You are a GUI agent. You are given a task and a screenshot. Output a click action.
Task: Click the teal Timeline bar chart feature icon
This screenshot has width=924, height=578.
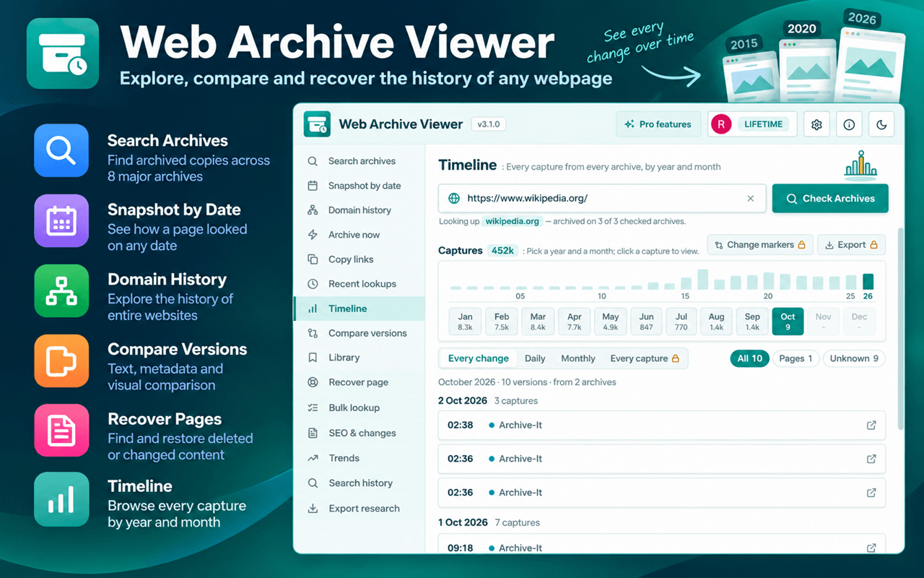[61, 500]
